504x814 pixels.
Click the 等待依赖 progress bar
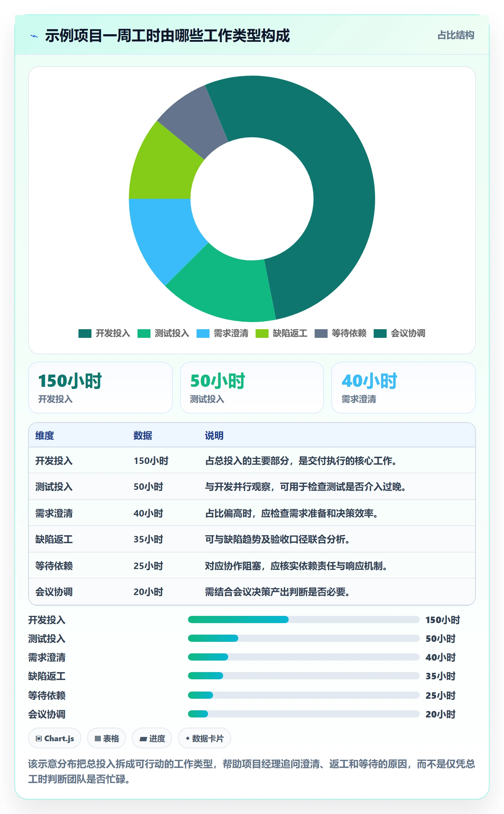[x=303, y=695]
